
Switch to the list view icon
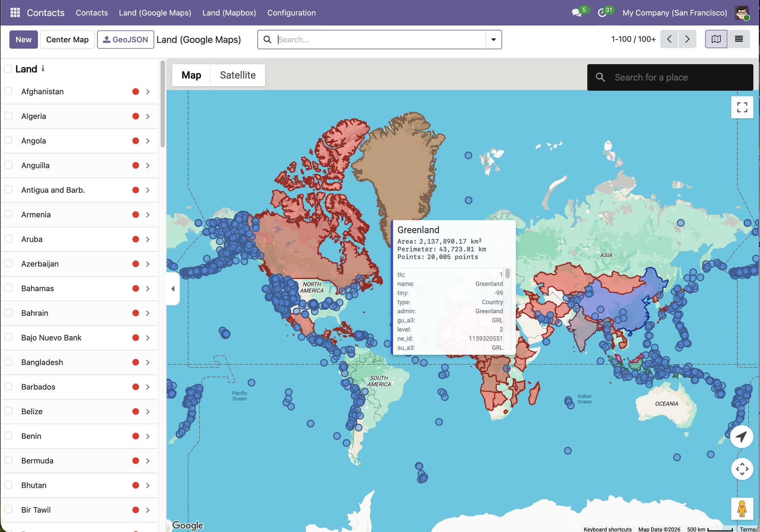click(x=739, y=39)
